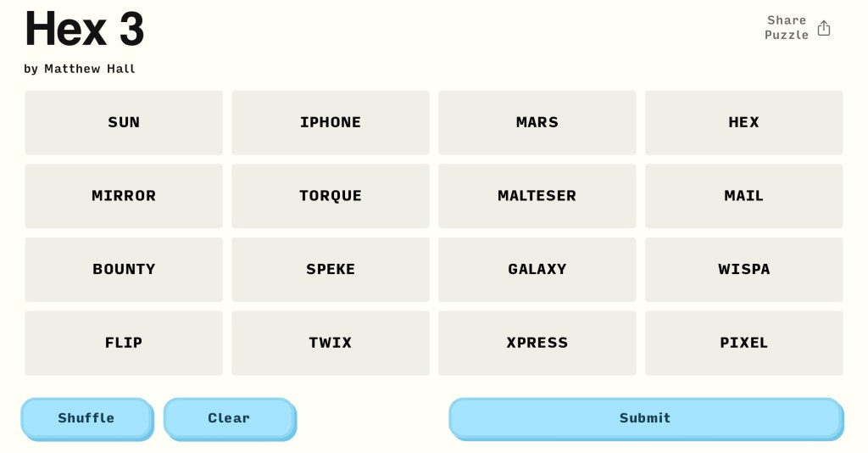Select the FLIP tile
The image size is (868, 453).
point(124,343)
